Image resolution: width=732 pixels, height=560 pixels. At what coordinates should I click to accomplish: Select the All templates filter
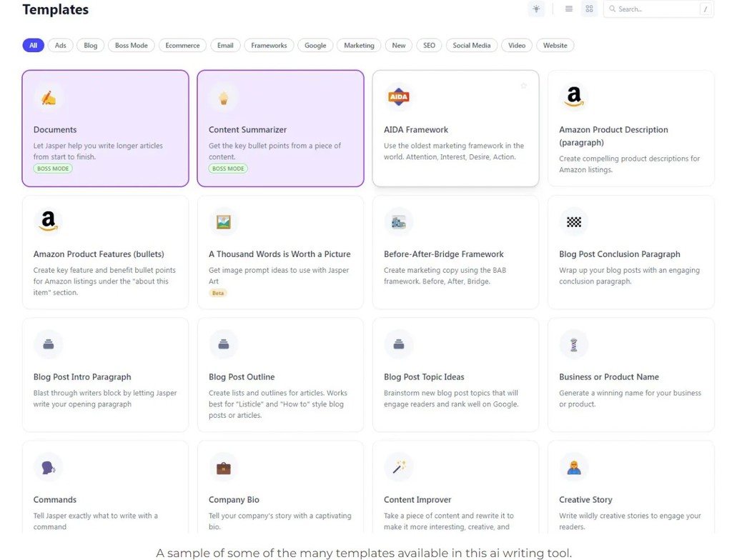33,45
